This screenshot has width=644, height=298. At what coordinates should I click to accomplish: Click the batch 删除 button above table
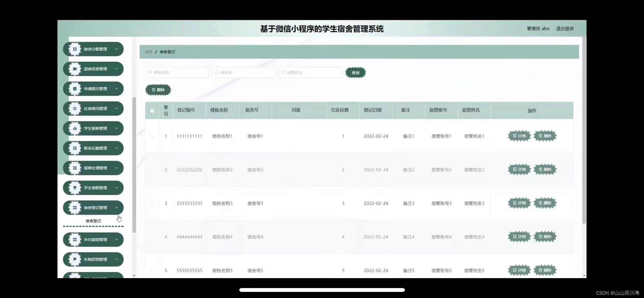tap(158, 90)
